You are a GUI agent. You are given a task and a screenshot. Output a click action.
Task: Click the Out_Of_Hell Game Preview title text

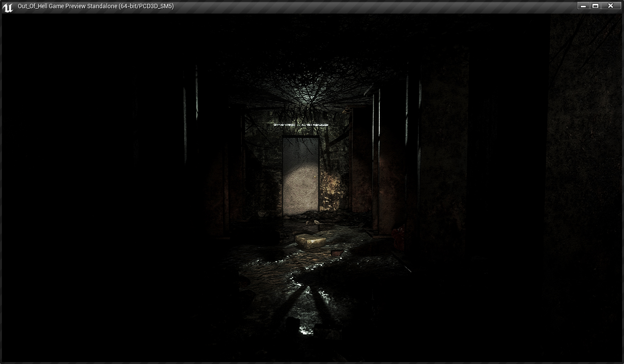tap(95, 6)
